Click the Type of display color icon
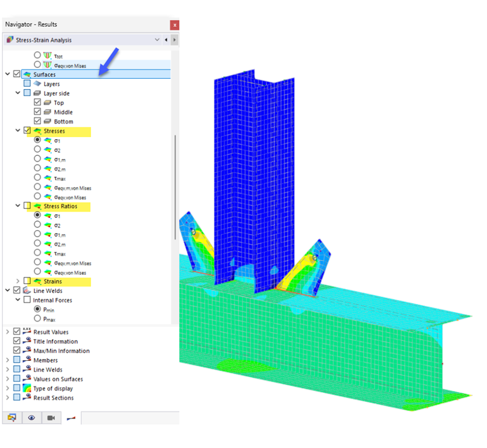This screenshot has width=487, height=448. tap(27, 388)
